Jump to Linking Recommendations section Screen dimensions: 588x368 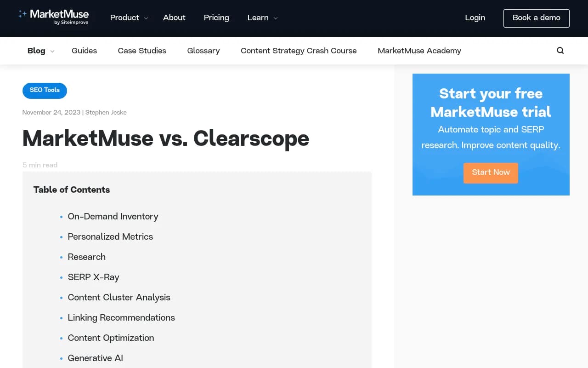click(x=121, y=317)
